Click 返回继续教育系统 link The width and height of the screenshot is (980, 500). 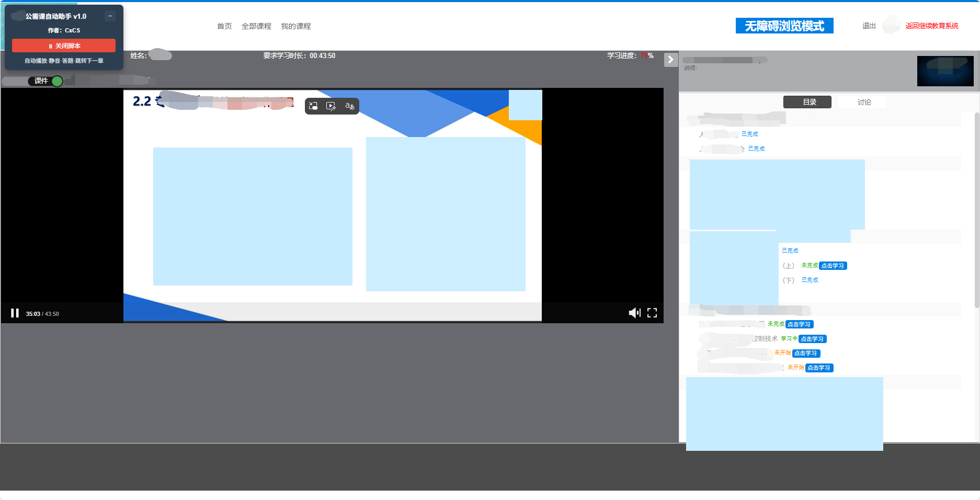tap(931, 26)
